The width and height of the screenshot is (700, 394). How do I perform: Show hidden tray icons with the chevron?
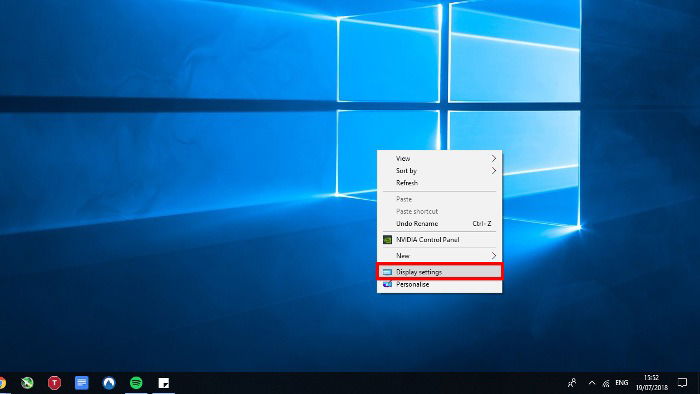(592, 383)
